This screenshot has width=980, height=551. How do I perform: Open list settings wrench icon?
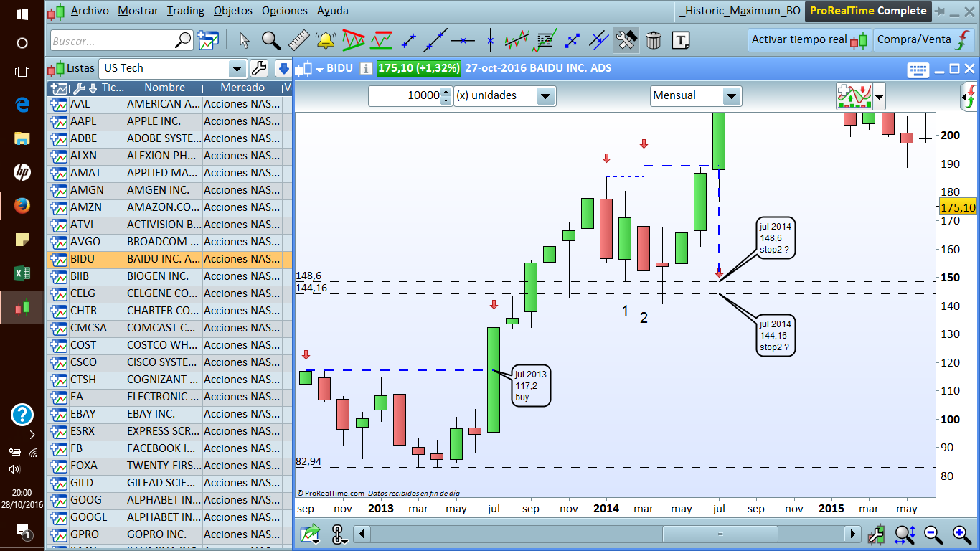tap(258, 69)
